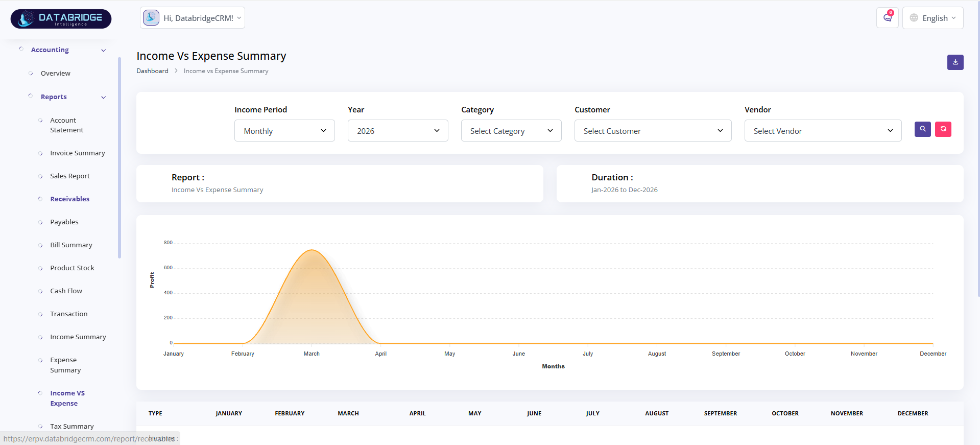Click the Databridge Intelligence logo
Screen dimensions: 980x445
point(61,19)
